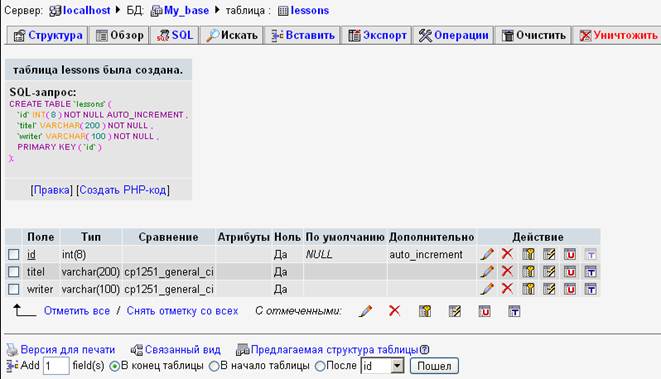Apply fulltext to checked fields
Viewport: 661px width, 379px height.
[514, 311]
